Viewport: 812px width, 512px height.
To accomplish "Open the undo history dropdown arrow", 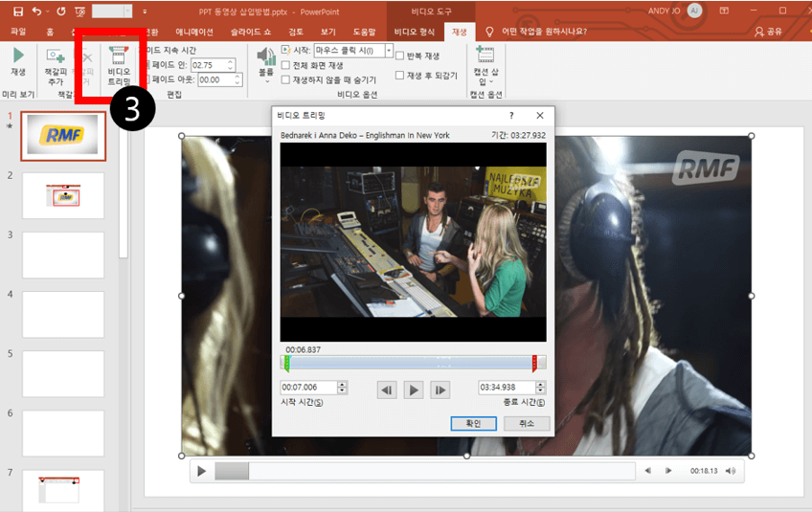I will click(47, 11).
